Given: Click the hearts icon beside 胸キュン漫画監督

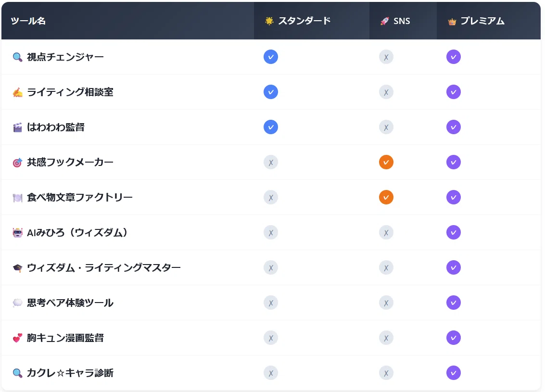Looking at the screenshot, I should pos(17,338).
